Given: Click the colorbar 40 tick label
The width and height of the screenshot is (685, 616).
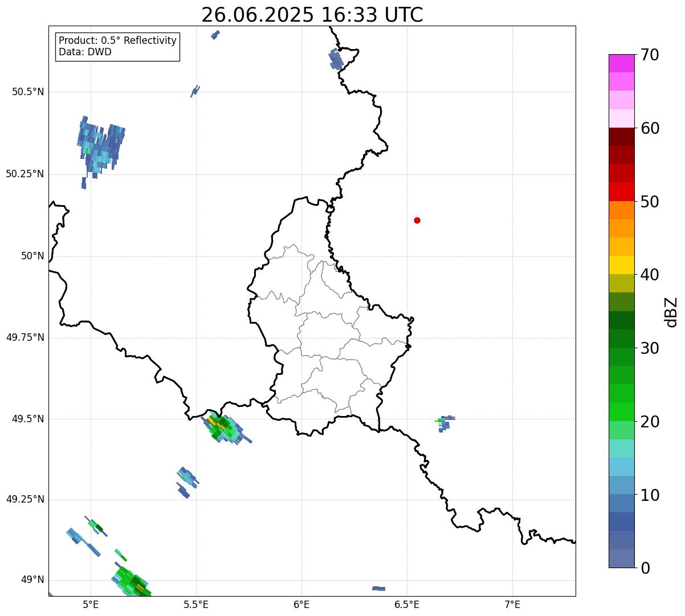Looking at the screenshot, I should click(x=650, y=275).
